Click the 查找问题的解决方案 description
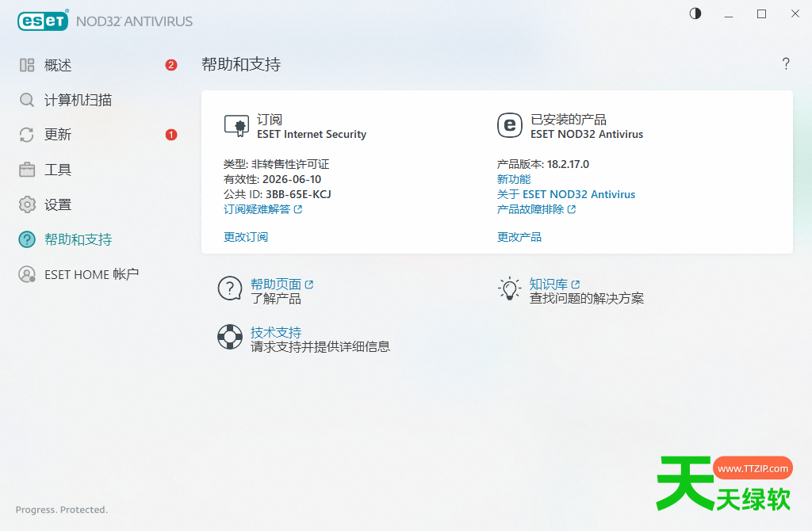The height and width of the screenshot is (531, 812). tap(586, 298)
